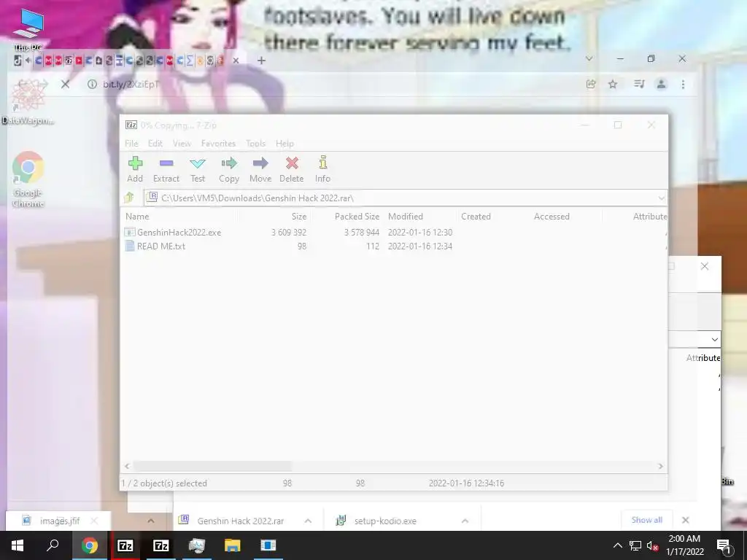Sort by Accessed column header
This screenshot has height=560, width=747.
click(551, 216)
